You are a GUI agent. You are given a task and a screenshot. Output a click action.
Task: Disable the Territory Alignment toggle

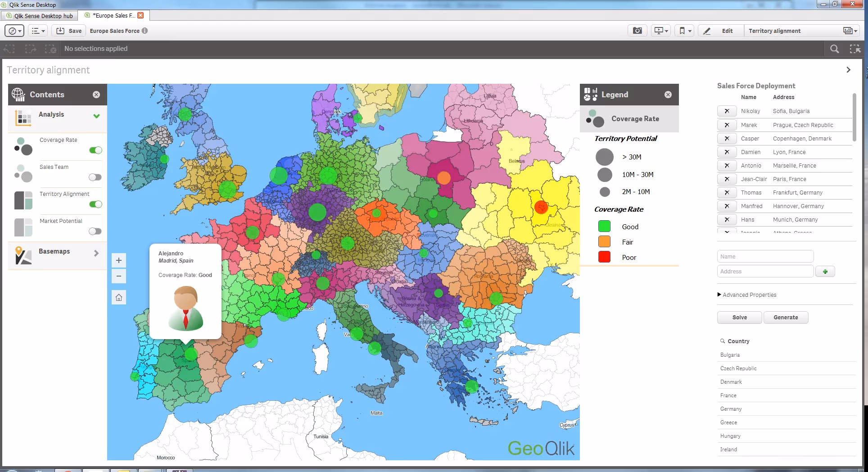click(95, 204)
